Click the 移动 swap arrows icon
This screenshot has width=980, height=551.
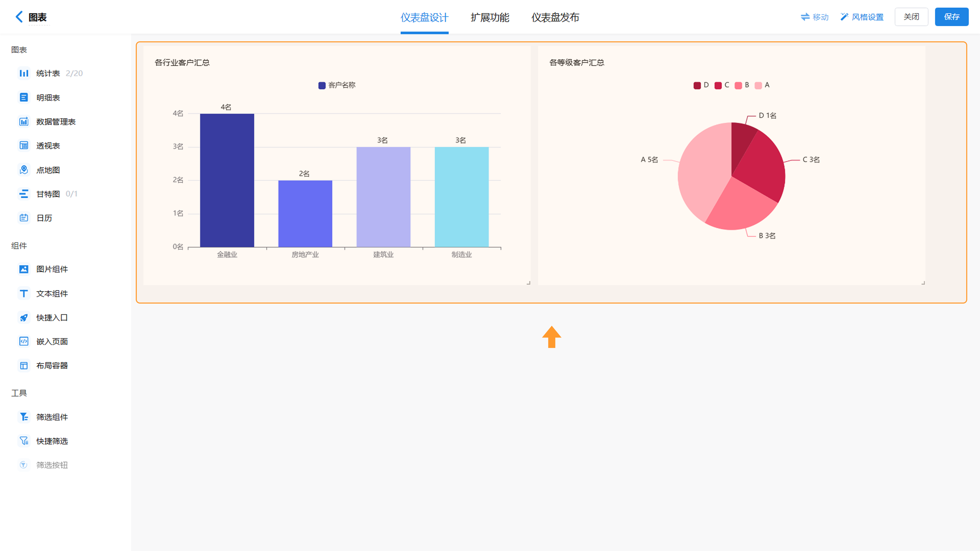[x=805, y=17]
